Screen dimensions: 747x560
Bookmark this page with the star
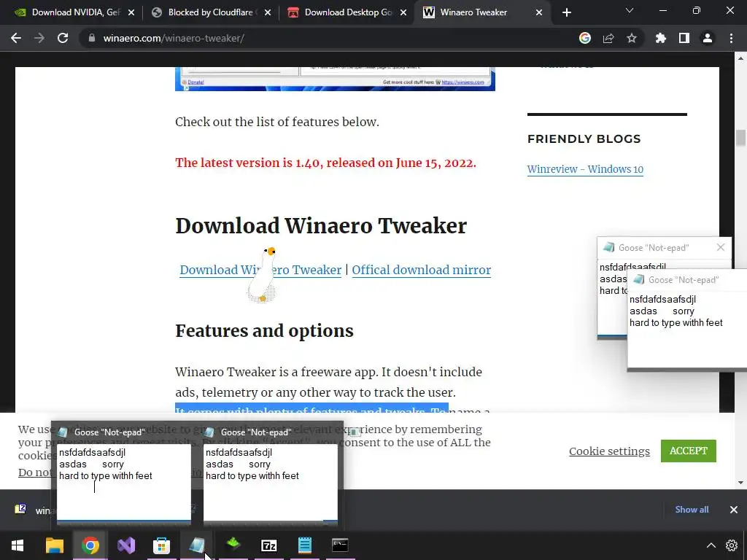632,38
